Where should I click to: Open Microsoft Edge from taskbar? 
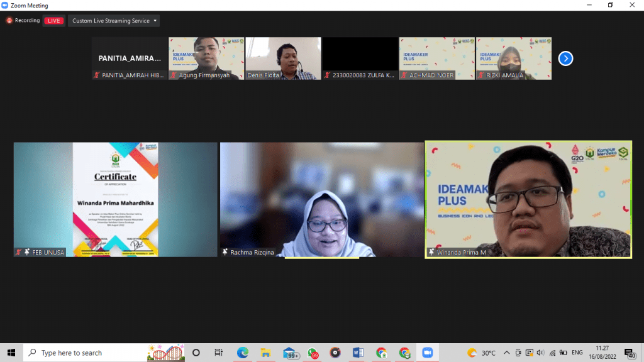pyautogui.click(x=242, y=353)
